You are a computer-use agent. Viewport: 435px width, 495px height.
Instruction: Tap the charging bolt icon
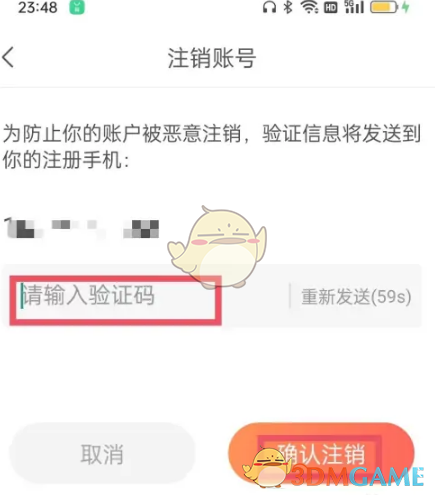pyautogui.click(x=406, y=7)
